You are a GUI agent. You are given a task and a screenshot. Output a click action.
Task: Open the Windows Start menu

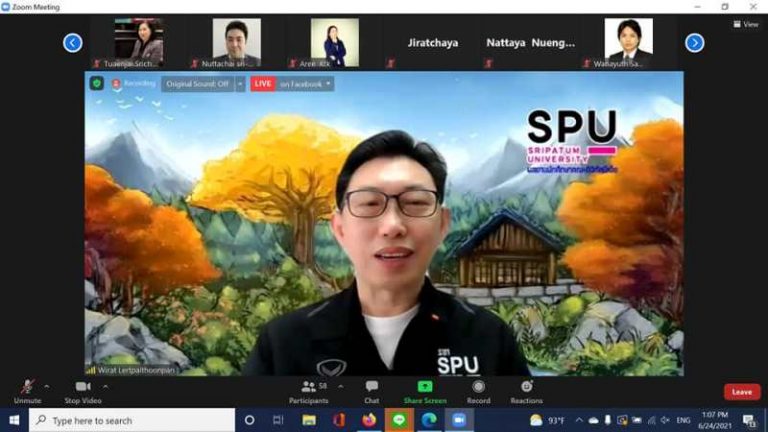pos(14,420)
